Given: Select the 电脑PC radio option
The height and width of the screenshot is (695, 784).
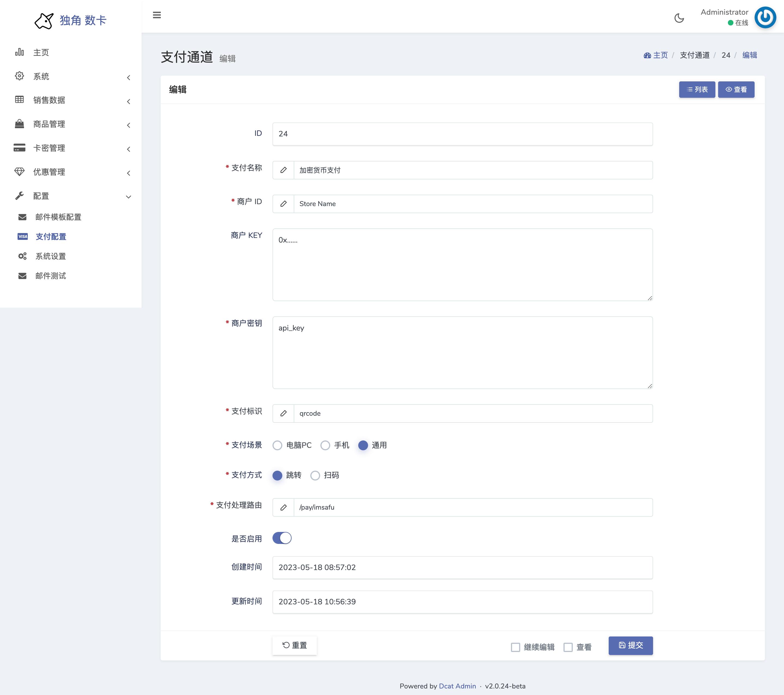Looking at the screenshot, I should [x=277, y=445].
